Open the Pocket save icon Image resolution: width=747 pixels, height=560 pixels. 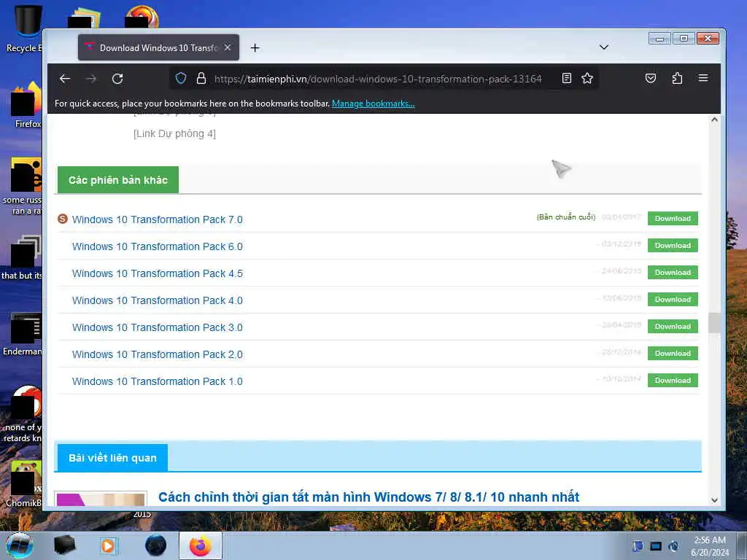(651, 78)
